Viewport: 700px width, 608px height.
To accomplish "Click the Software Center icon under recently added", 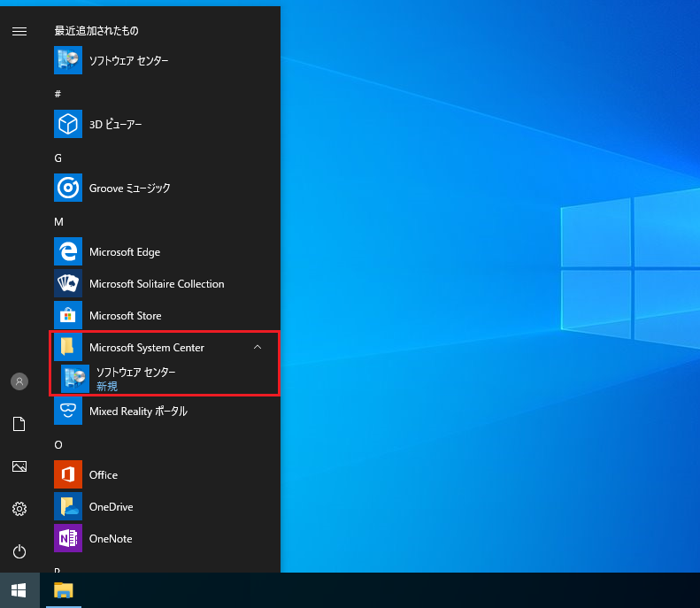I will pos(68,60).
